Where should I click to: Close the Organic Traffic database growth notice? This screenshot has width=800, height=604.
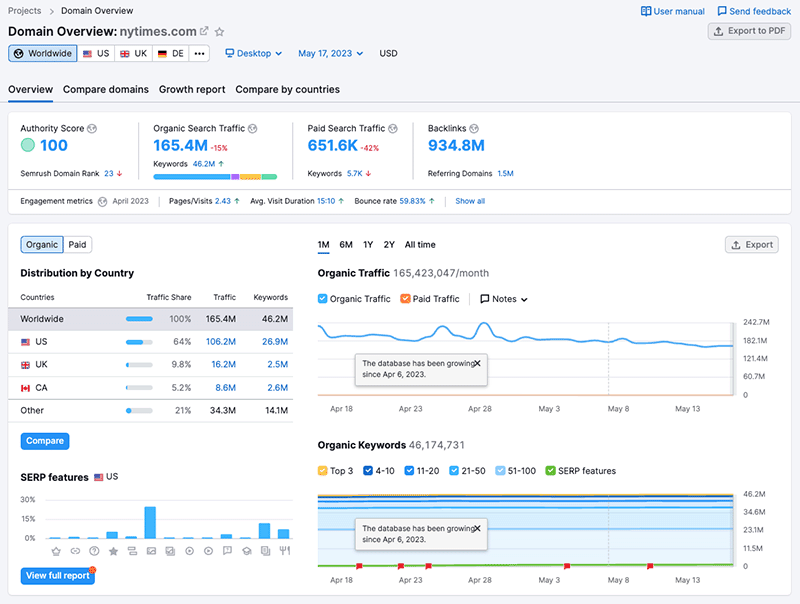click(x=477, y=363)
